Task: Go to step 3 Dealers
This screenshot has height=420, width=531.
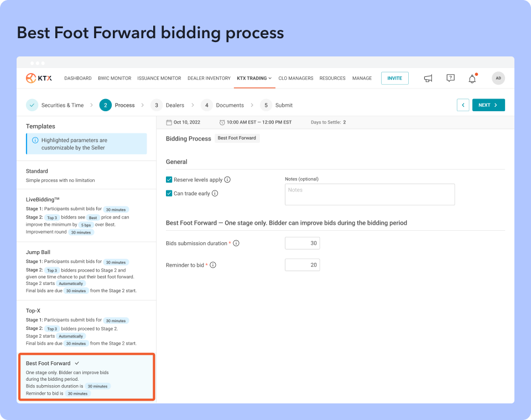Action: (167, 105)
